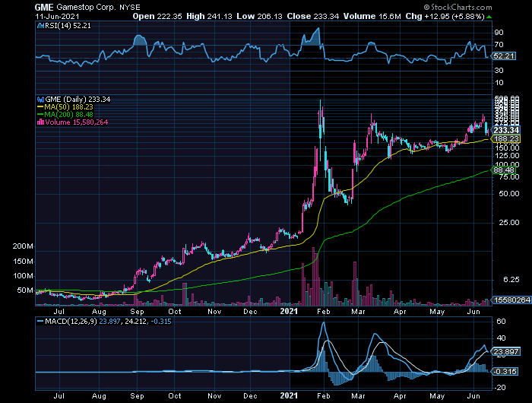Viewport: 532px width, 403px height.
Task: Click the -0.315 histogram tag on axis
Action: tap(505, 371)
